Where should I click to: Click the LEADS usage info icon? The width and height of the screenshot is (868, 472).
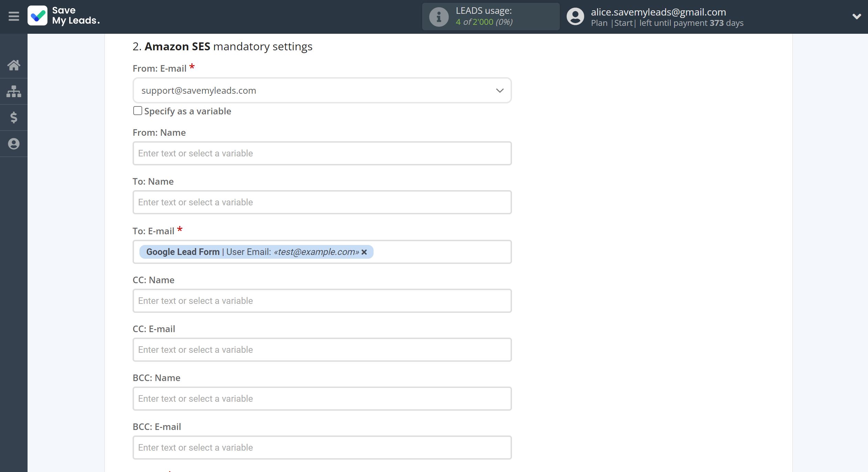(x=439, y=17)
